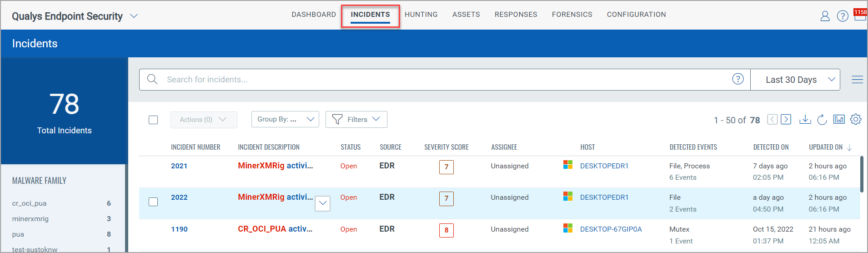Refresh the incidents table

[x=822, y=120]
